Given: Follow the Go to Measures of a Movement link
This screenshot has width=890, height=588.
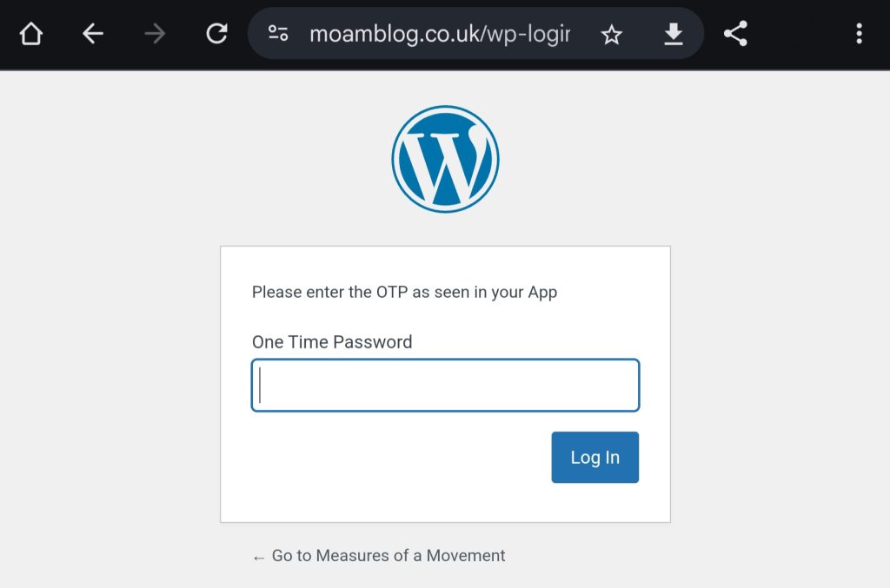Looking at the screenshot, I should pyautogui.click(x=388, y=556).
